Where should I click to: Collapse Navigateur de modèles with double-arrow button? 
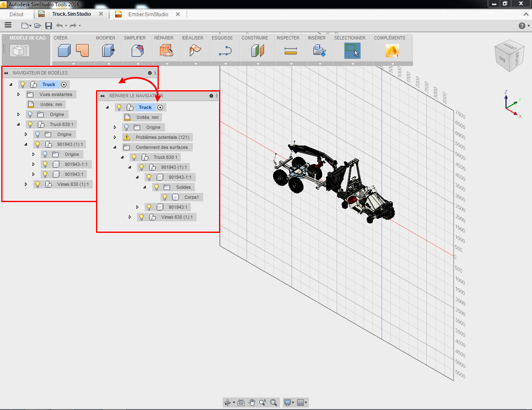[x=6, y=73]
